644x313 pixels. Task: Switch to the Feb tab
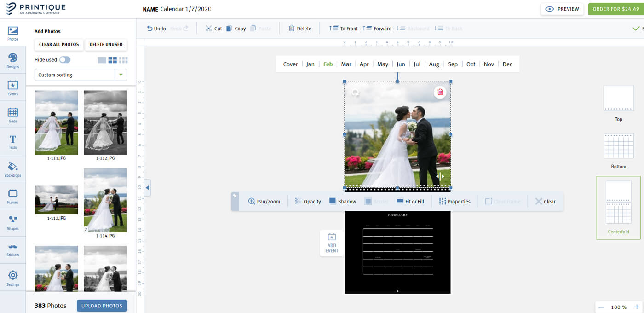click(x=328, y=64)
